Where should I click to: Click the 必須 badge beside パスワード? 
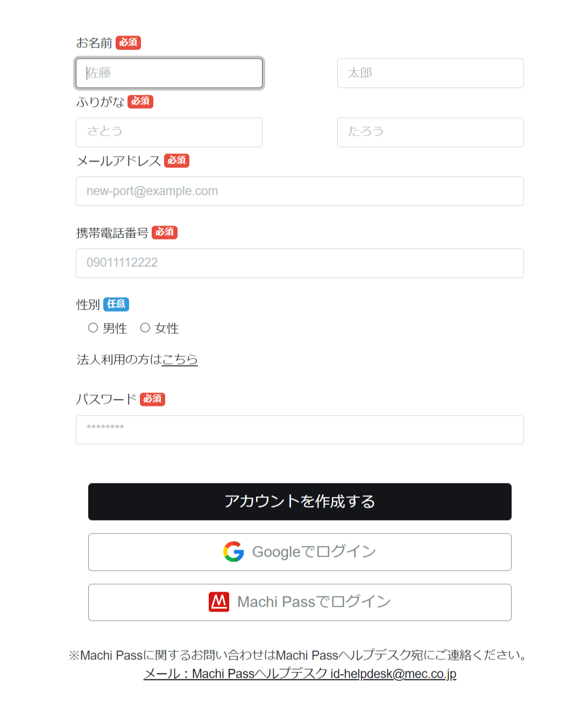(152, 399)
